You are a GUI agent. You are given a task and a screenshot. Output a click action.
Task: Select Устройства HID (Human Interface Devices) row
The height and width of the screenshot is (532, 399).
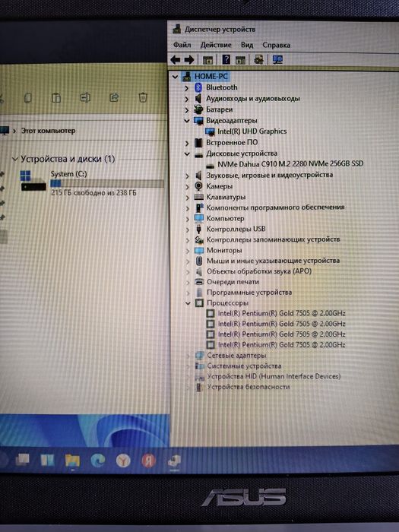pos(274,377)
